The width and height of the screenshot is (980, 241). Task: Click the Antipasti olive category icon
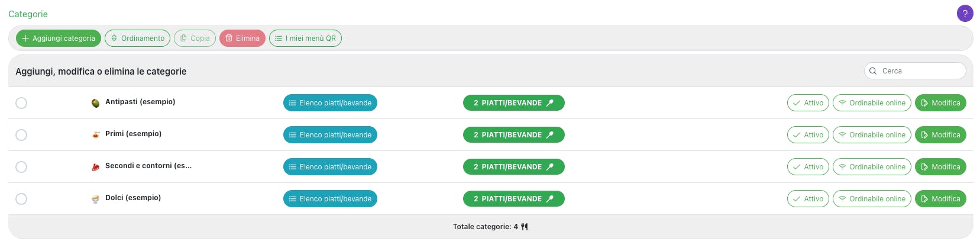(95, 103)
